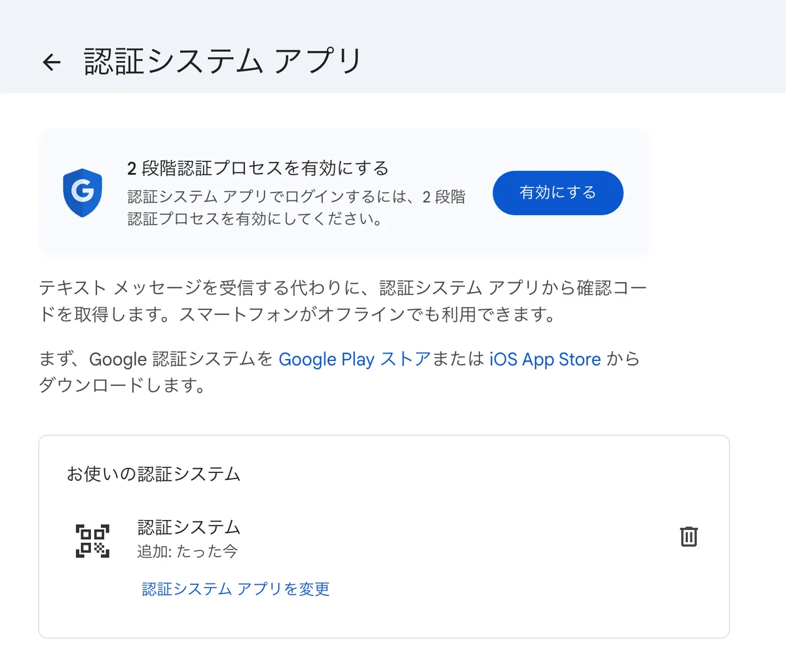Click the 追加: たった今 timestamp text
This screenshot has width=786, height=672.
pyautogui.click(x=187, y=551)
